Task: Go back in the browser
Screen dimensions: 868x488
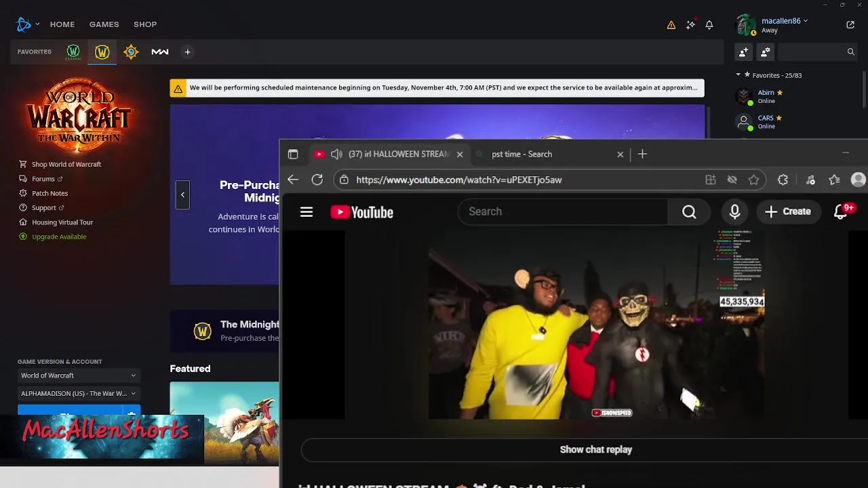Action: (292, 180)
